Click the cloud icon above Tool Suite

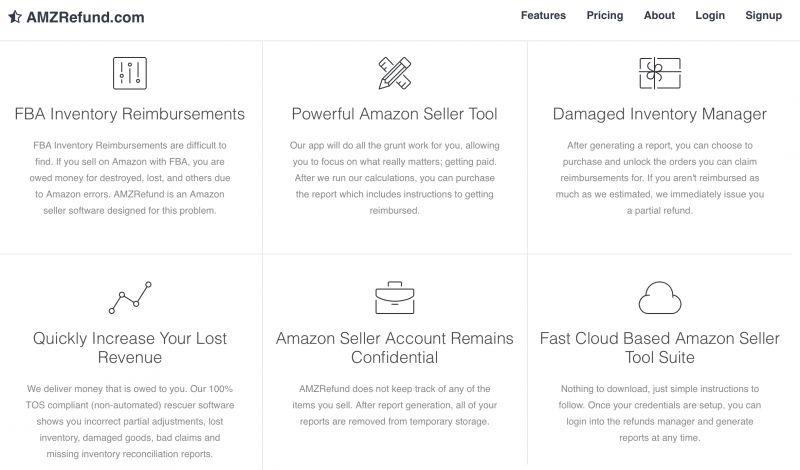(660, 298)
